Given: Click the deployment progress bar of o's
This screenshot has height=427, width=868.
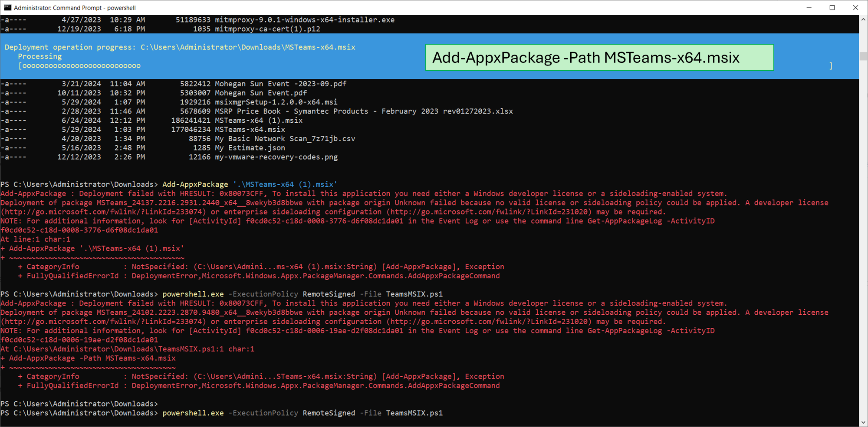Looking at the screenshot, I should click(x=81, y=66).
